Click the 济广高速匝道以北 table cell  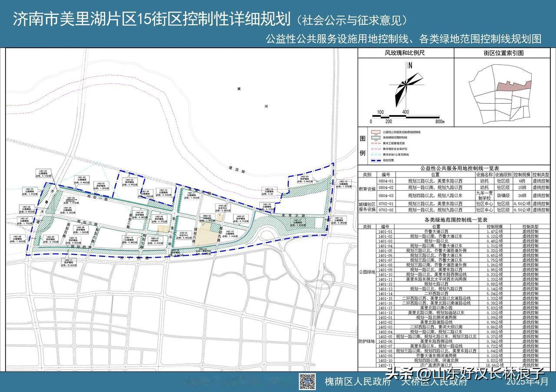pyautogui.click(x=436, y=365)
